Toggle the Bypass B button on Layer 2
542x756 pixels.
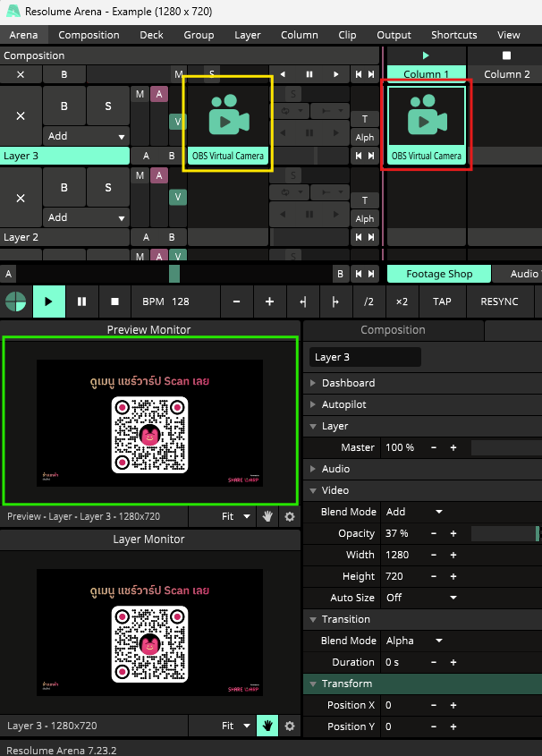(64, 188)
